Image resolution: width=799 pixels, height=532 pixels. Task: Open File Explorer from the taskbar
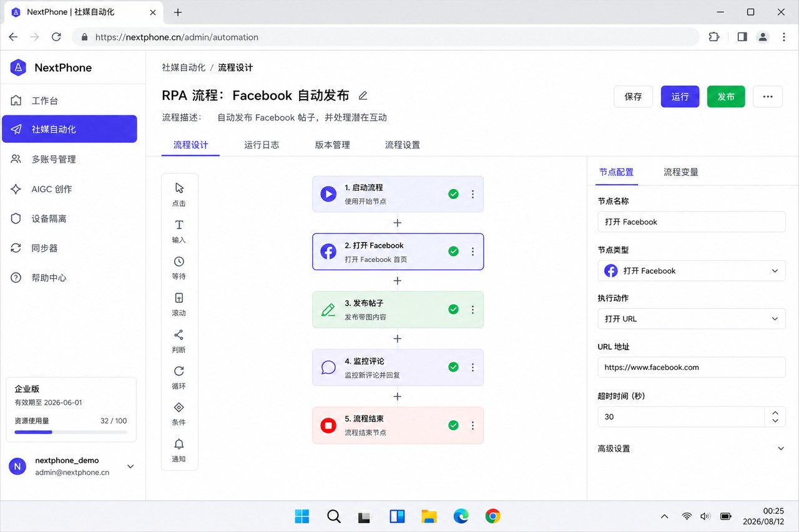tap(429, 516)
